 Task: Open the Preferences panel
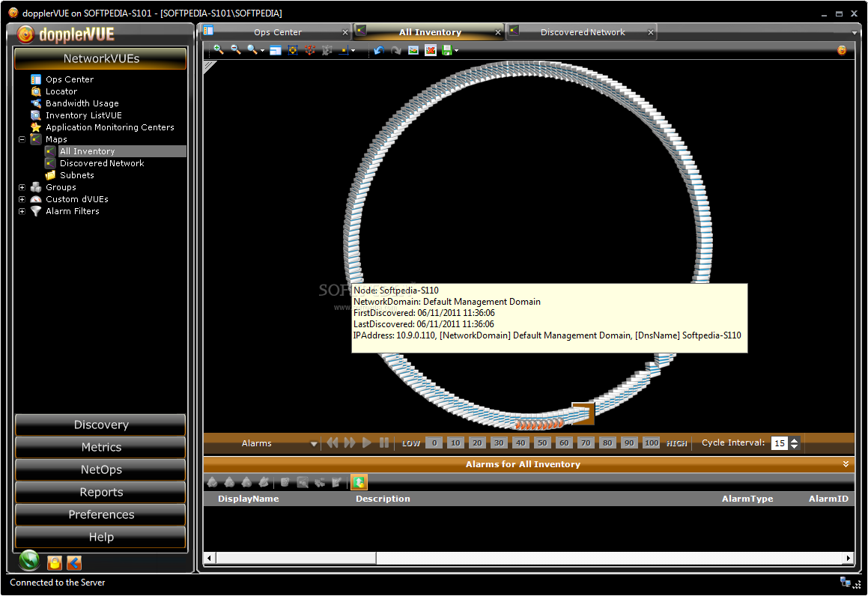pyautogui.click(x=101, y=514)
